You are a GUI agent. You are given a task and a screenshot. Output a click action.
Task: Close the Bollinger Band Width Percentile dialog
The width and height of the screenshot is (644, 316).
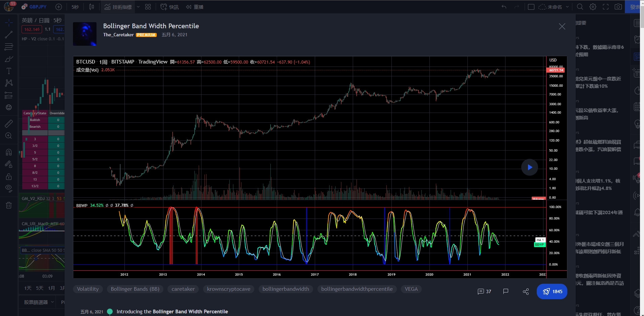pos(562,27)
